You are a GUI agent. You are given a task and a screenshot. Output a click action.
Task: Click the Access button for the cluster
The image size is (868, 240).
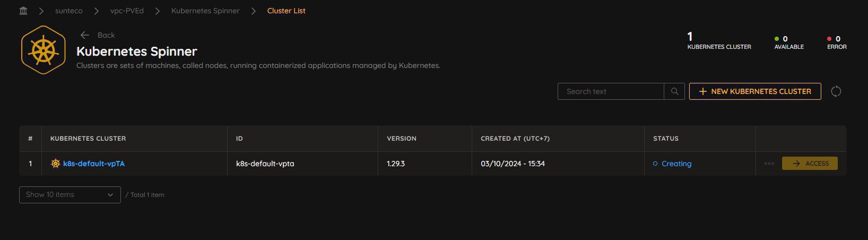(x=810, y=164)
